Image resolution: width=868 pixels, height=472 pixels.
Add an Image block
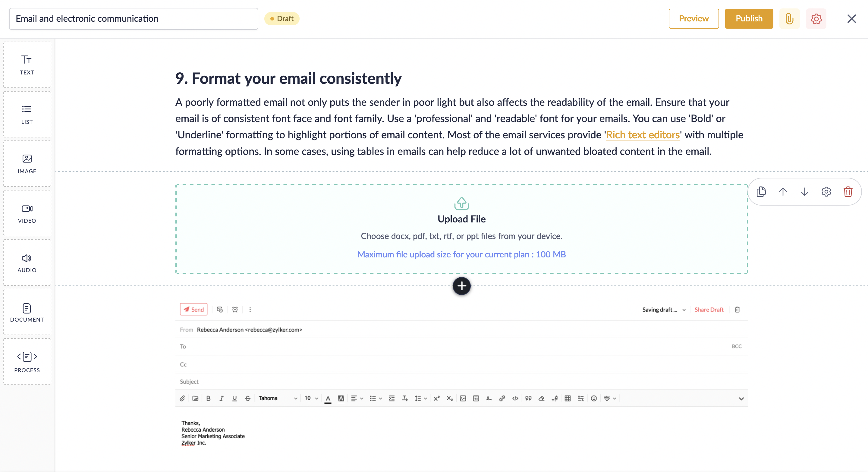pos(27,164)
